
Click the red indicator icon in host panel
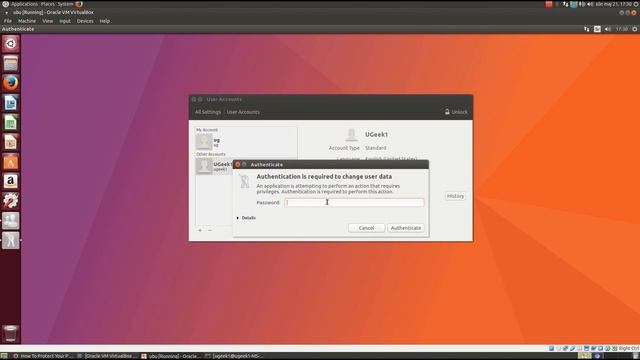point(549,4)
